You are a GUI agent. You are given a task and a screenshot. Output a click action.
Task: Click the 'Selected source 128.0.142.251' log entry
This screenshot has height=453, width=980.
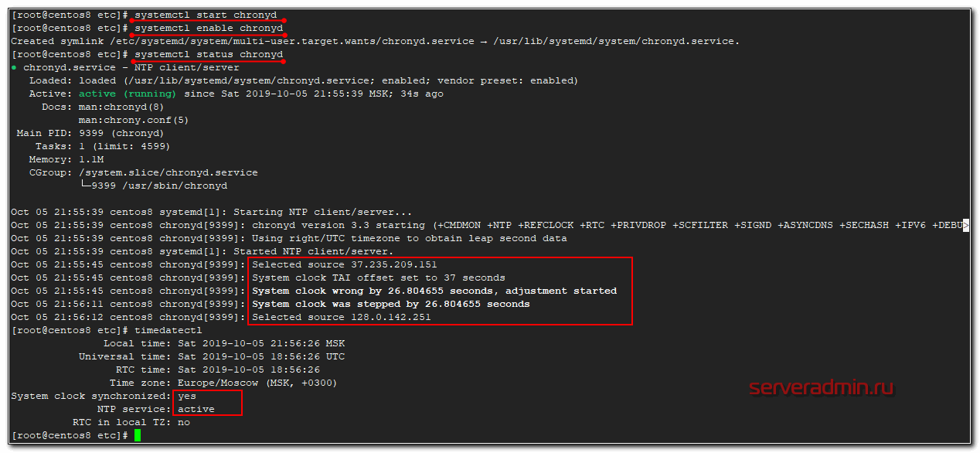pos(341,317)
